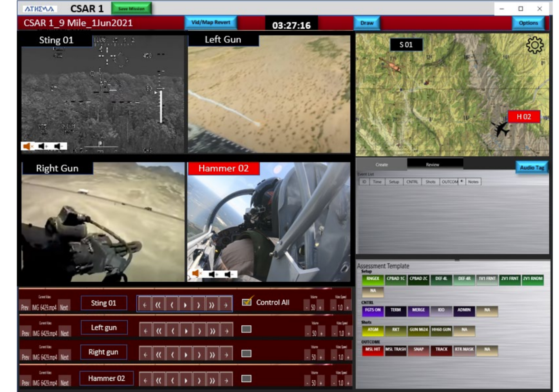Expand the OUTCOME column dropdown arrow
559x392 pixels.
click(462, 181)
